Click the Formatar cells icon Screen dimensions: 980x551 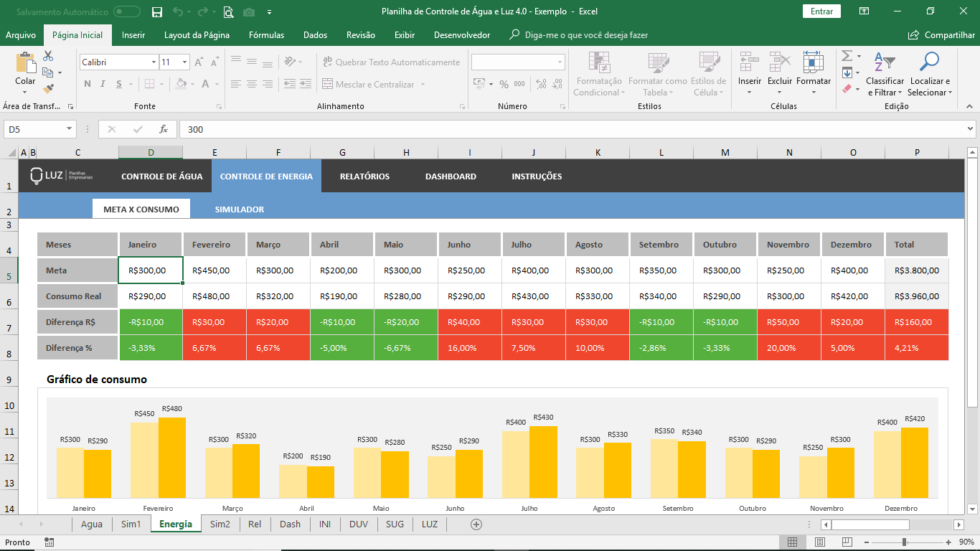point(813,62)
